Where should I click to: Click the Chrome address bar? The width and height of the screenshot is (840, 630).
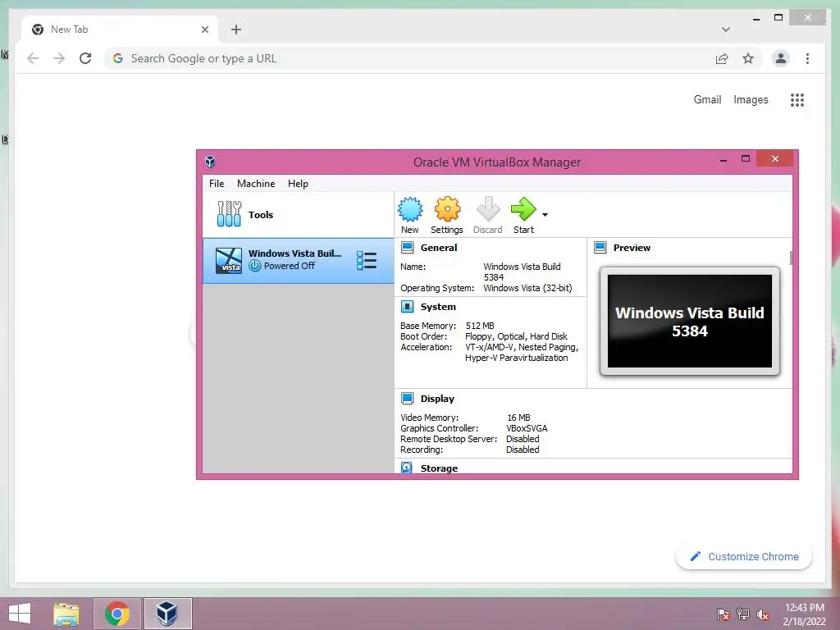pos(407,58)
